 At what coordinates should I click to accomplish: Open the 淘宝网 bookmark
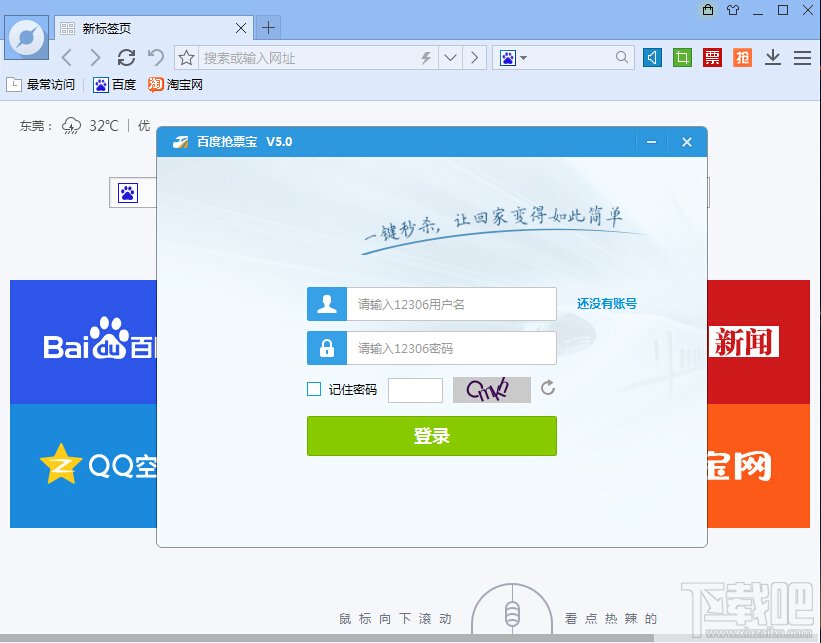coord(175,84)
